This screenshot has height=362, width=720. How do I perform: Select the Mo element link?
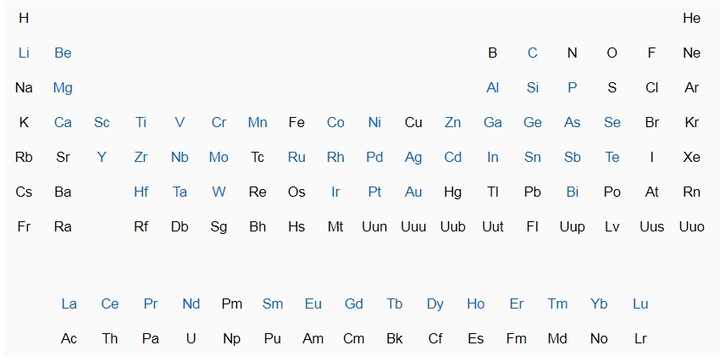(219, 157)
